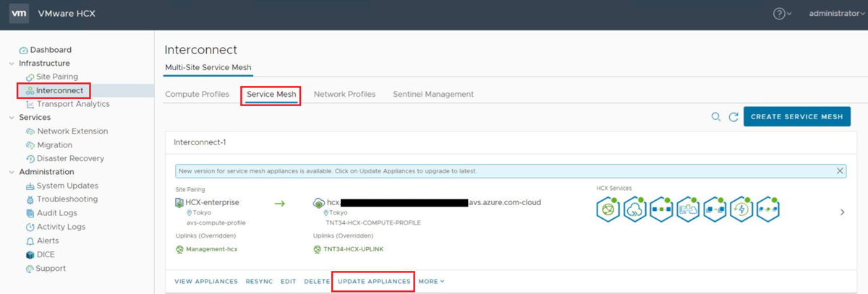Open DICE page

46,254
